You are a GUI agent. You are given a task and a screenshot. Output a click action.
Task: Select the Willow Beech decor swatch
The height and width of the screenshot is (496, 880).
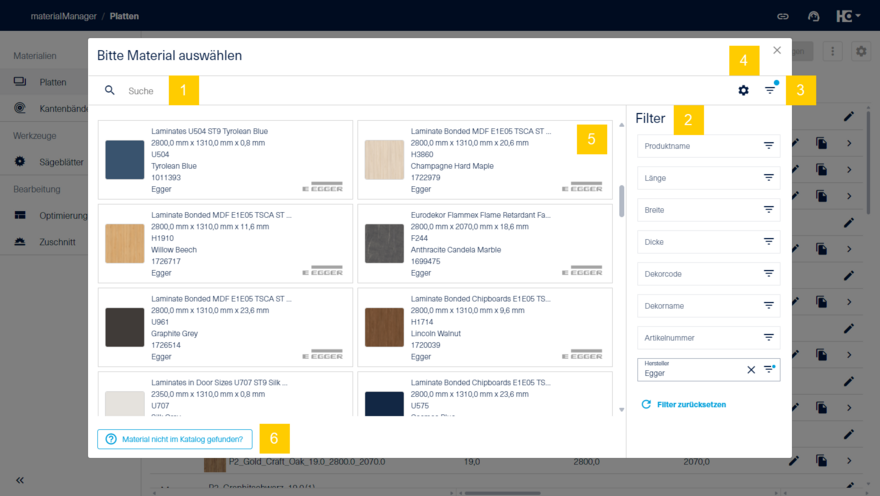coord(125,244)
